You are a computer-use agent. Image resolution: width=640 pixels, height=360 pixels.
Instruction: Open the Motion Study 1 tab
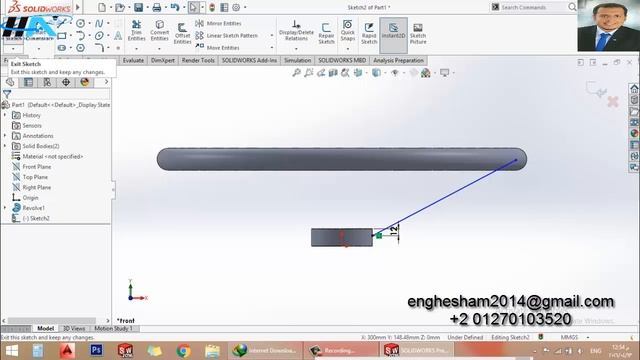tap(113, 329)
